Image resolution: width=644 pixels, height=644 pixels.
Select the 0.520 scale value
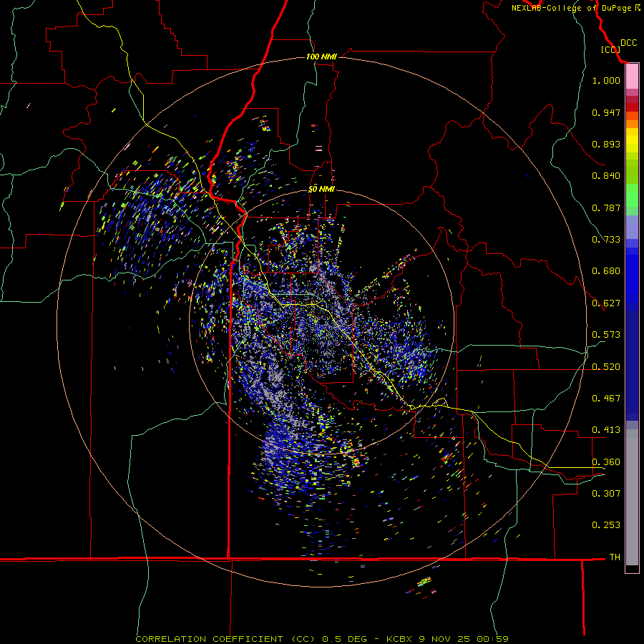tap(606, 367)
